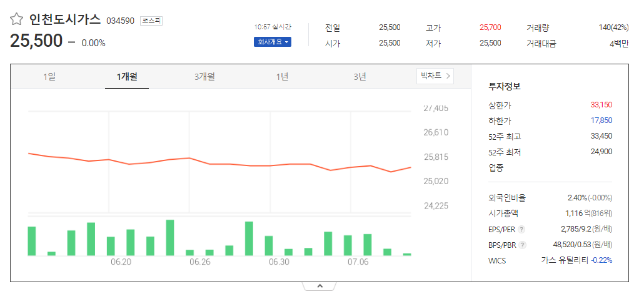Click the stock name 인천도시가스

click(x=65, y=19)
